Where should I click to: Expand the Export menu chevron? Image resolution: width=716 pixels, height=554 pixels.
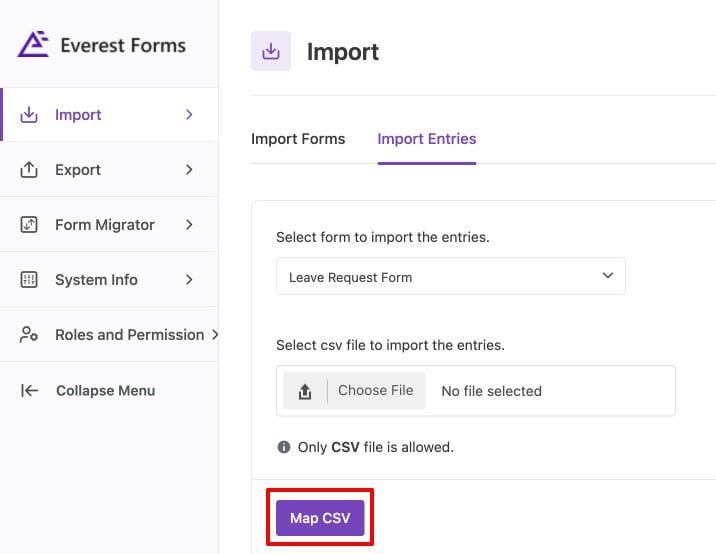tap(189, 169)
